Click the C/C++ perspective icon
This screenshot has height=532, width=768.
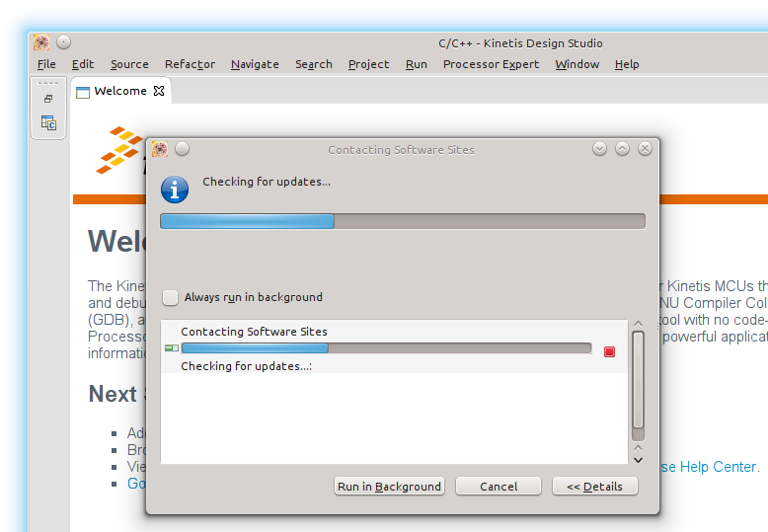(48, 123)
